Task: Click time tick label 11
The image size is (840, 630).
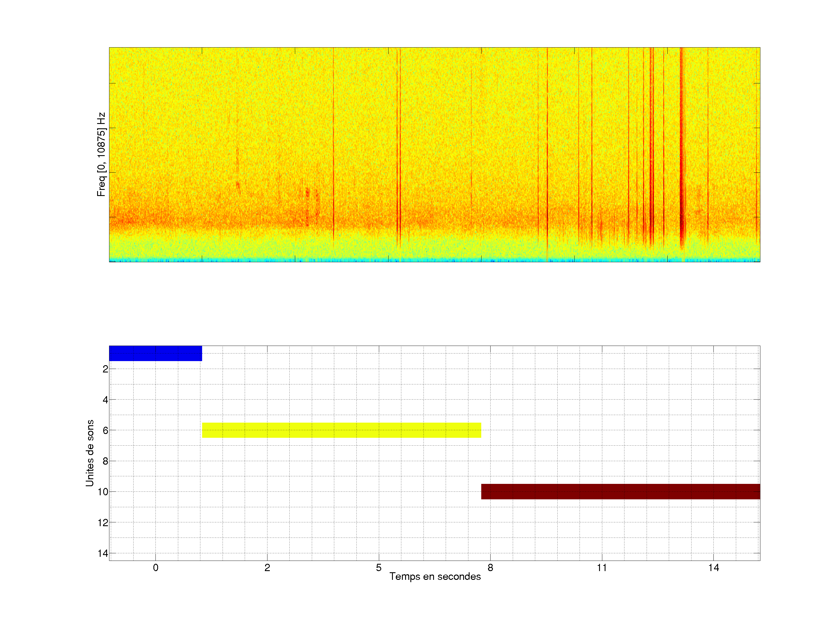Action: pos(602,568)
